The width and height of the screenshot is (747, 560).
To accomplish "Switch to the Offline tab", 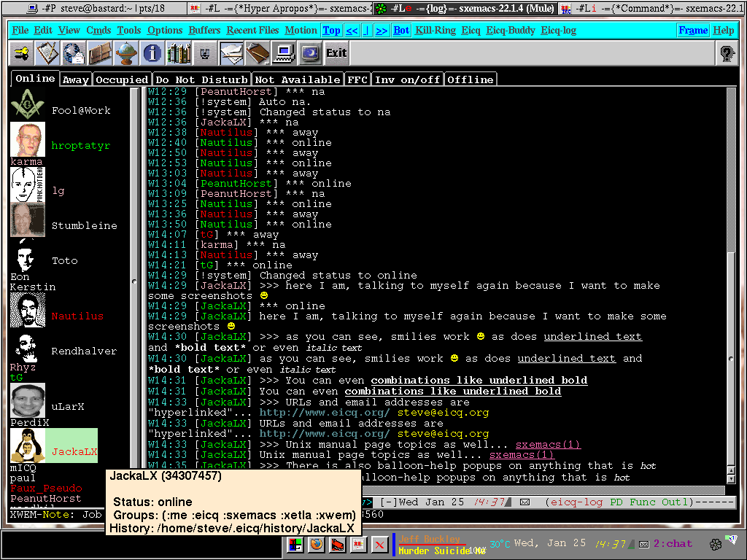I will [x=471, y=79].
